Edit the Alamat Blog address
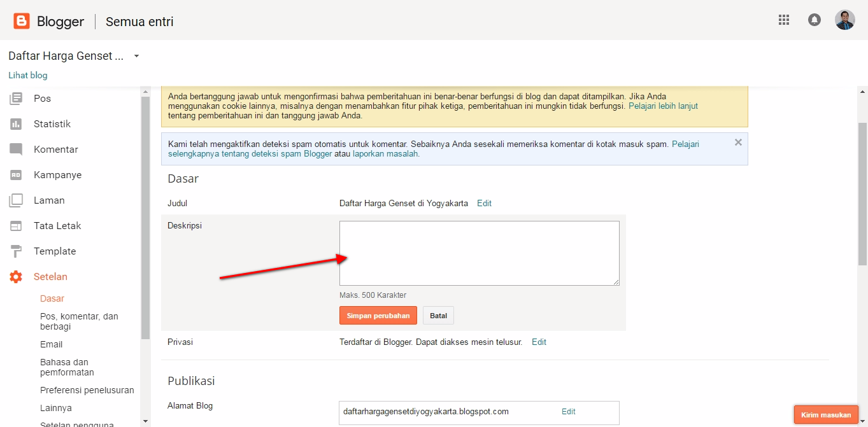Image resolution: width=868 pixels, height=427 pixels. (x=569, y=412)
